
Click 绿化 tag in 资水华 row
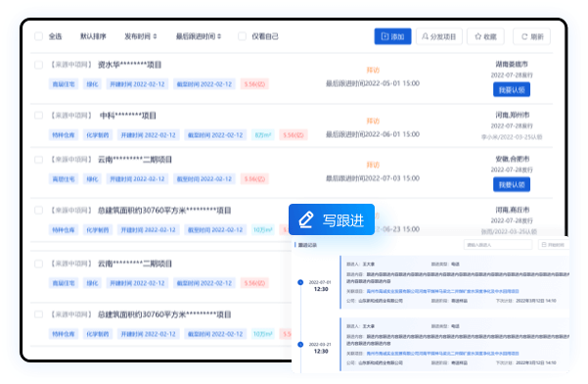92,84
